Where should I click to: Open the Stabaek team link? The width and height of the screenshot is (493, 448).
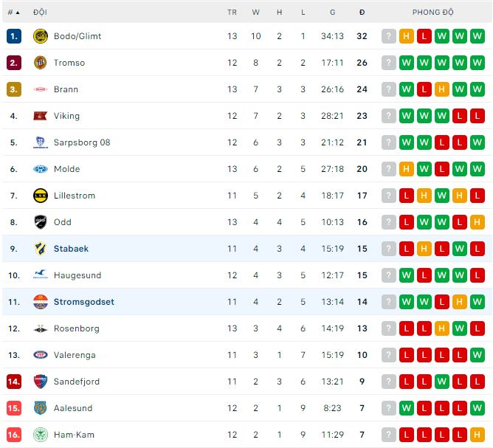pos(71,249)
